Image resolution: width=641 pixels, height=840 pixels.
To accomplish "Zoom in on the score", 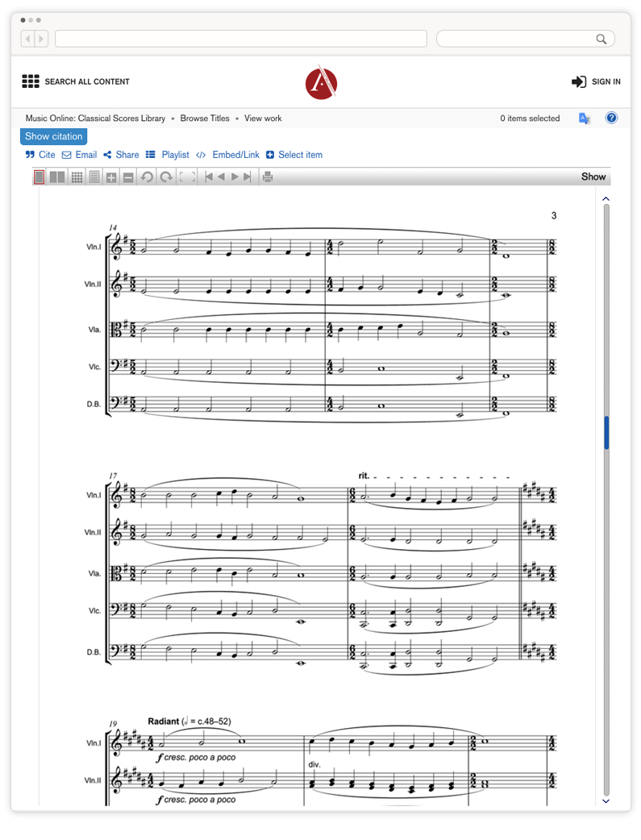I will pos(111,177).
